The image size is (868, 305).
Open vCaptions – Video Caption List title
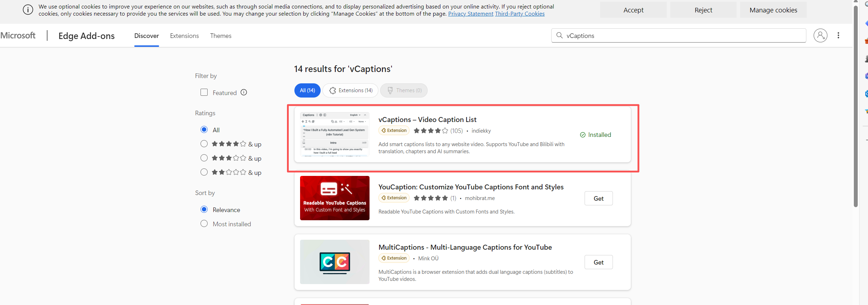coord(427,120)
